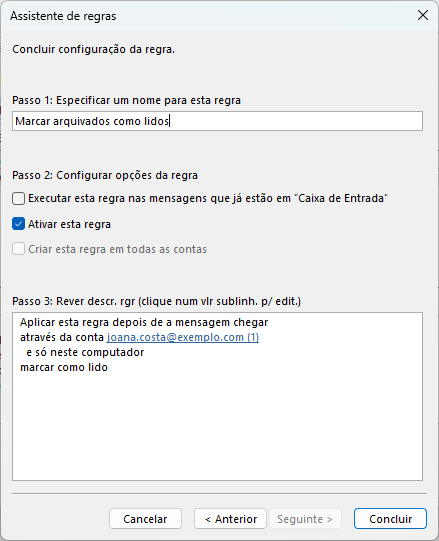Select the 'Aplicar esta regra depois' description line

coord(144,322)
